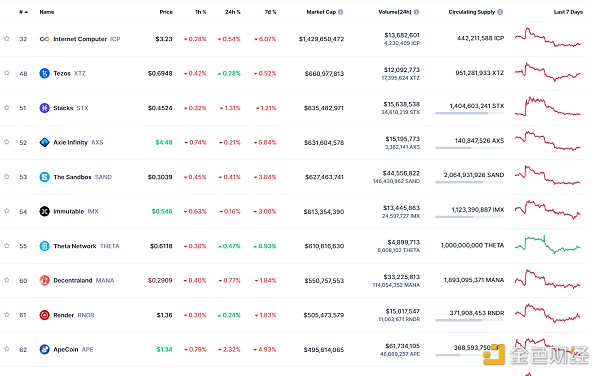Click the Immutable coin logo
Screen dimensions: 600x376
[44, 211]
